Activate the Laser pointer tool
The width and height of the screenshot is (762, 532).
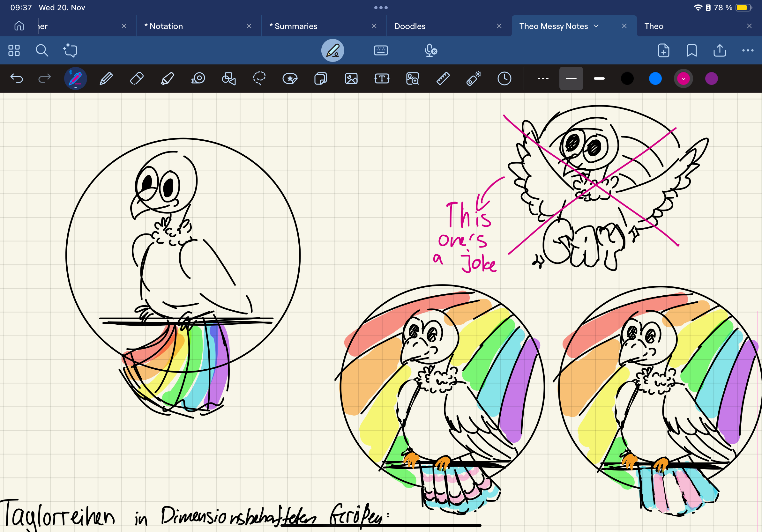pyautogui.click(x=474, y=78)
